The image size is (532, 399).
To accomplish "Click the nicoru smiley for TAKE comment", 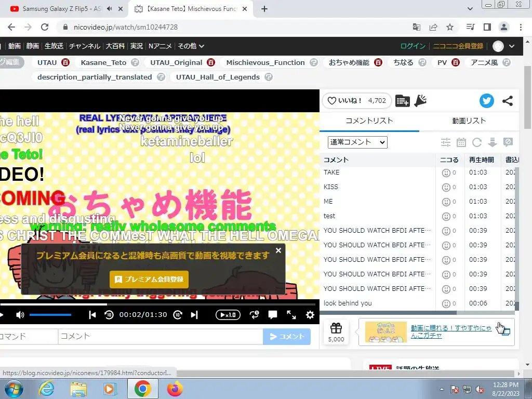I will 446,173.
